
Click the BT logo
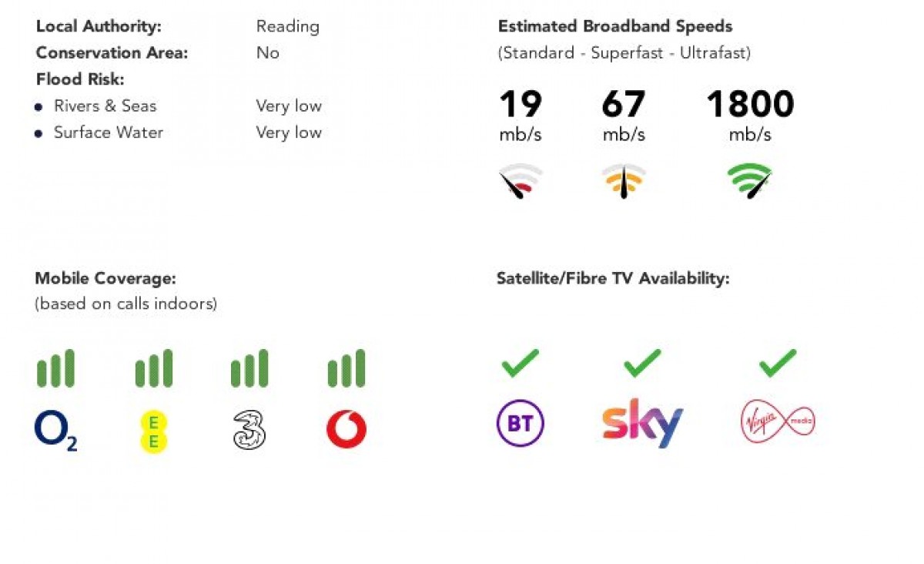521,424
